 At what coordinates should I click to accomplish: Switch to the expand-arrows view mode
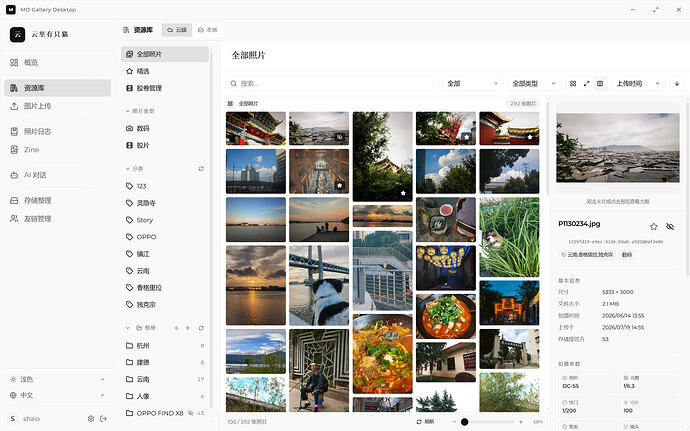click(x=586, y=84)
